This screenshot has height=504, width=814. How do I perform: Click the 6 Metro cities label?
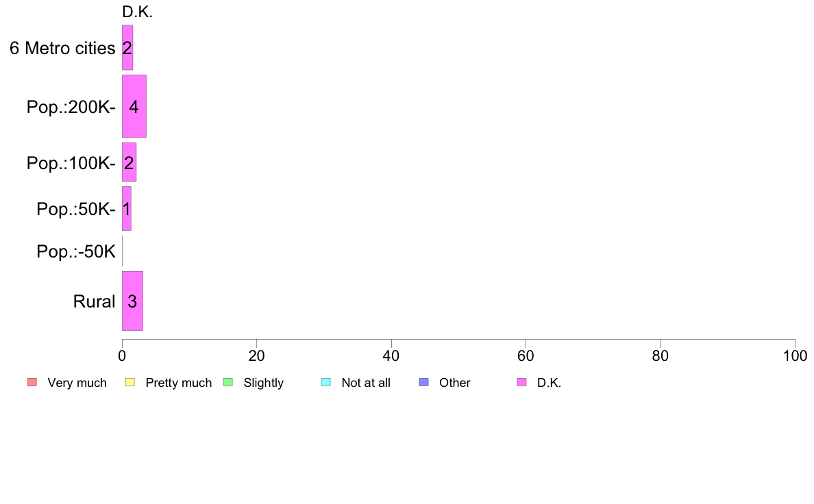[x=62, y=48]
